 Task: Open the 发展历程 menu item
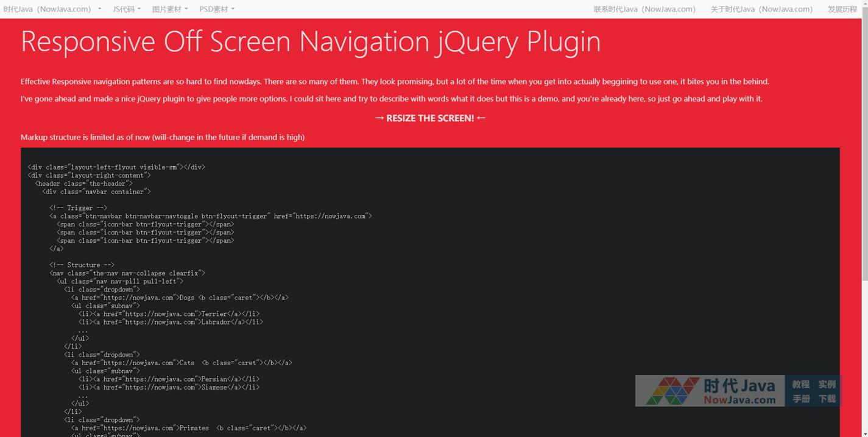coord(842,9)
